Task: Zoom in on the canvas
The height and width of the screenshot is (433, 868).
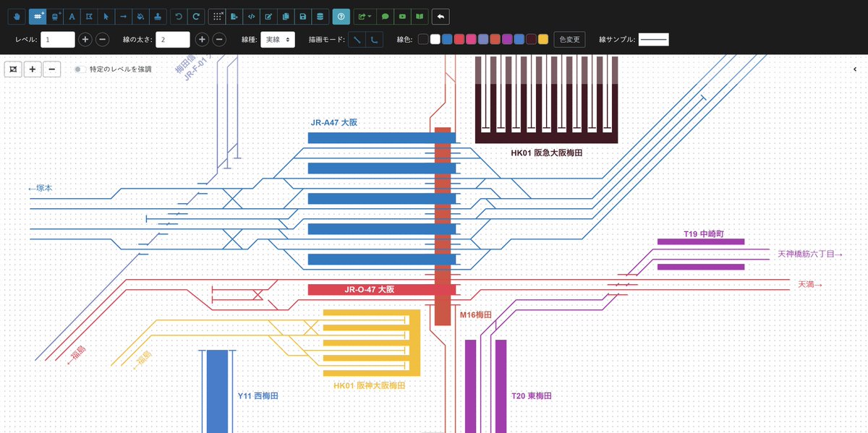Action: click(x=33, y=69)
